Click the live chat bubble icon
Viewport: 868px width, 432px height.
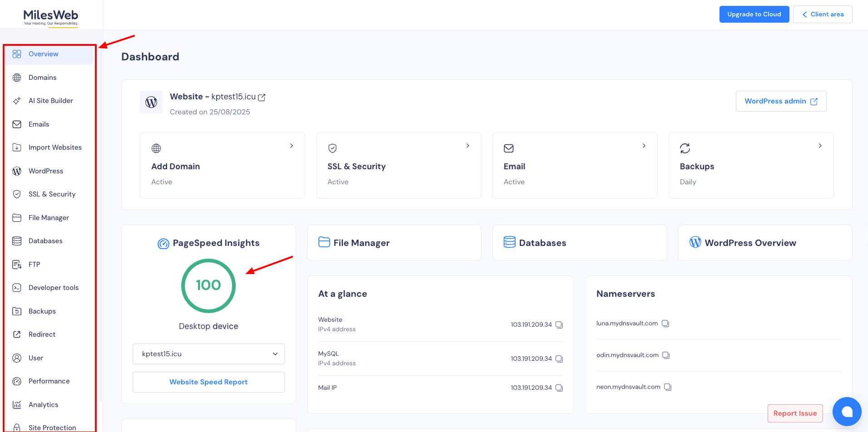coord(847,412)
